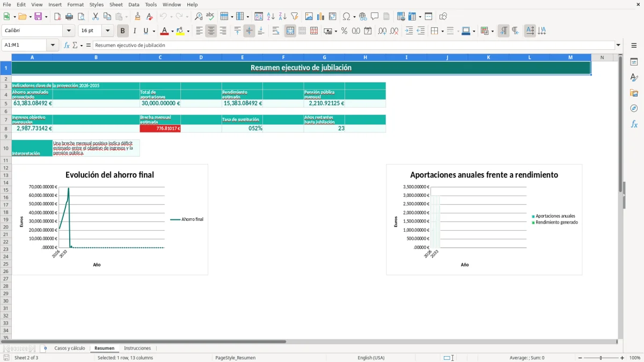The image size is (644, 362).
Task: Open the borders dropdown arrow
Action: click(x=442, y=31)
